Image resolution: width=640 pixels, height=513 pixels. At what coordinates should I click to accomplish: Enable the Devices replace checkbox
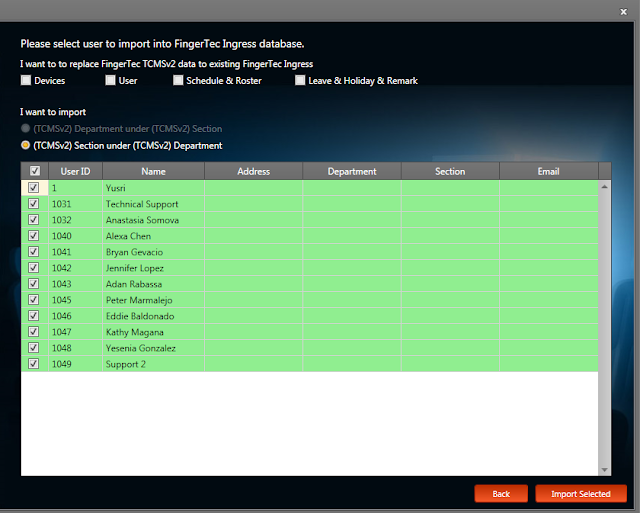click(26, 80)
